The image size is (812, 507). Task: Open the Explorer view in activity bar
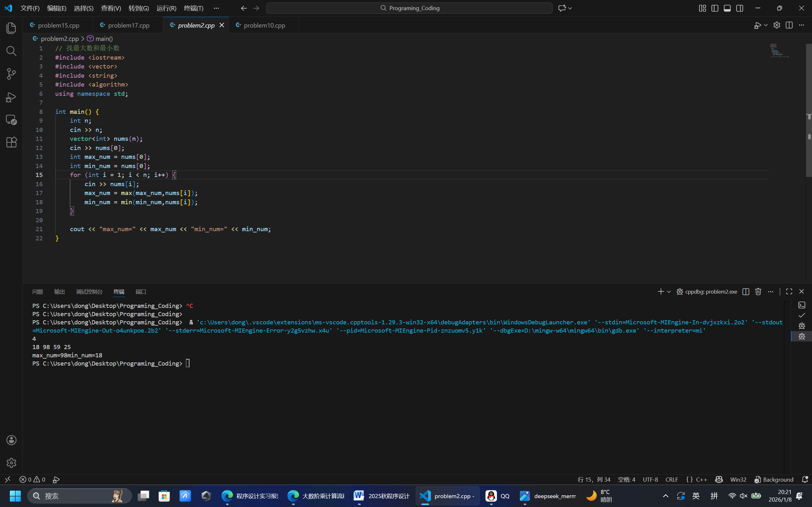click(x=11, y=28)
